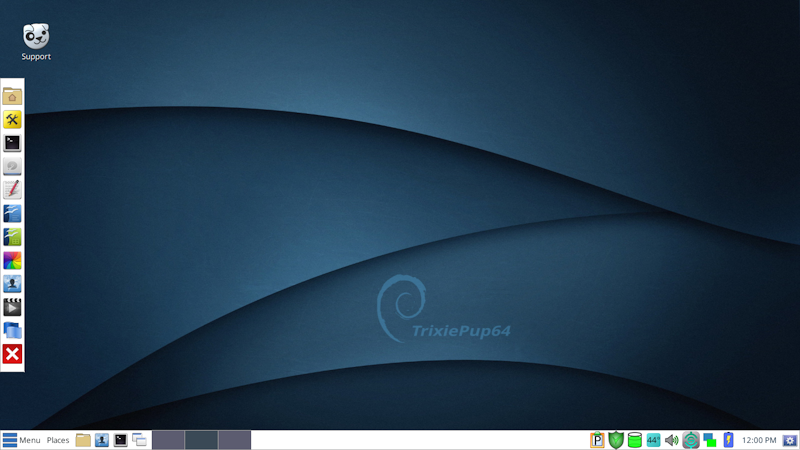Image resolution: width=800 pixels, height=450 pixels.
Task: Open the Support desktop icon
Action: pos(36,40)
